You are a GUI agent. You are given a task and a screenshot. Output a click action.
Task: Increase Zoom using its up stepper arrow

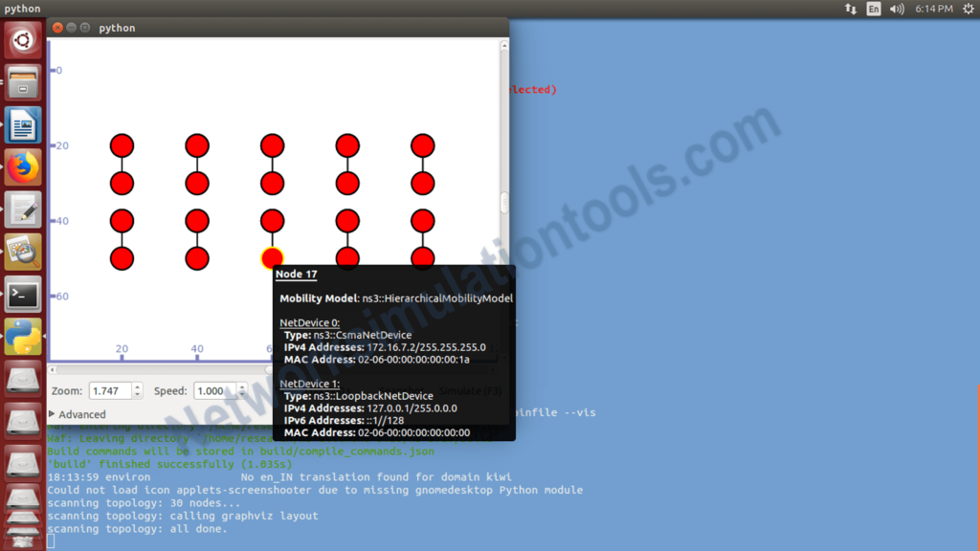click(138, 387)
